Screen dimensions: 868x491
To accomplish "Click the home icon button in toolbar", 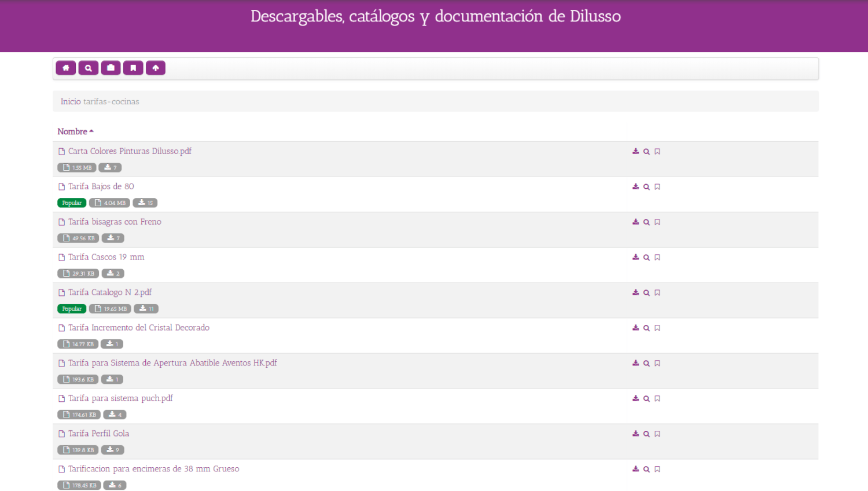I will point(66,68).
